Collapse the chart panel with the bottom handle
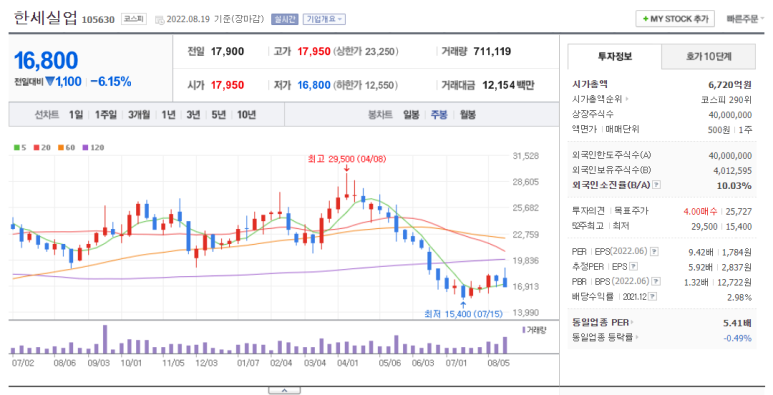Screen dimensions: 773x395 point(284,390)
